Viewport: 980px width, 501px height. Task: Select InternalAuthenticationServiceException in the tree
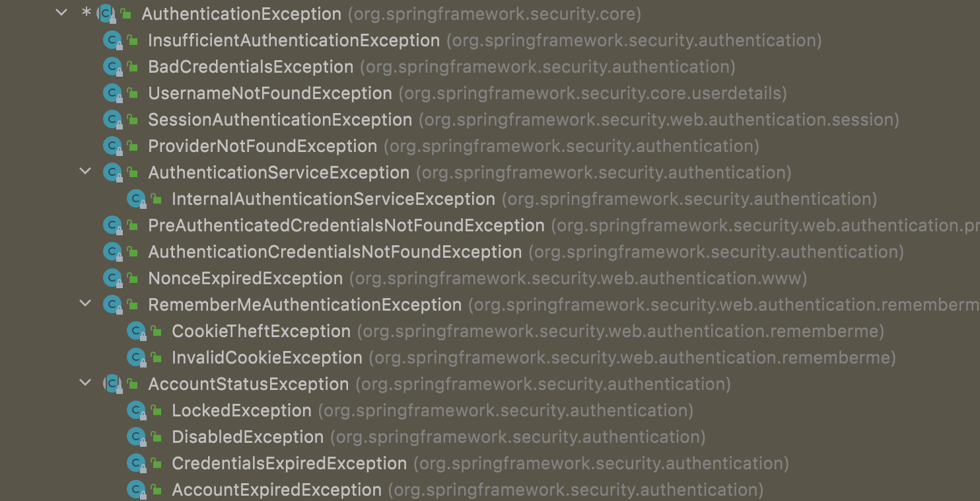(333, 199)
